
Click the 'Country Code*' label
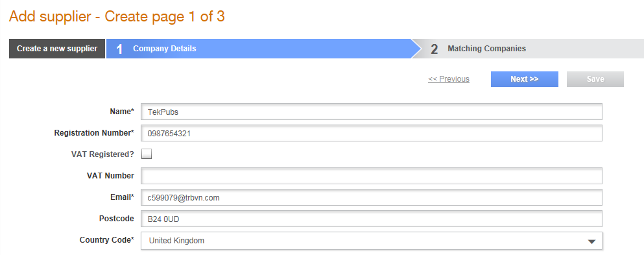click(x=107, y=240)
